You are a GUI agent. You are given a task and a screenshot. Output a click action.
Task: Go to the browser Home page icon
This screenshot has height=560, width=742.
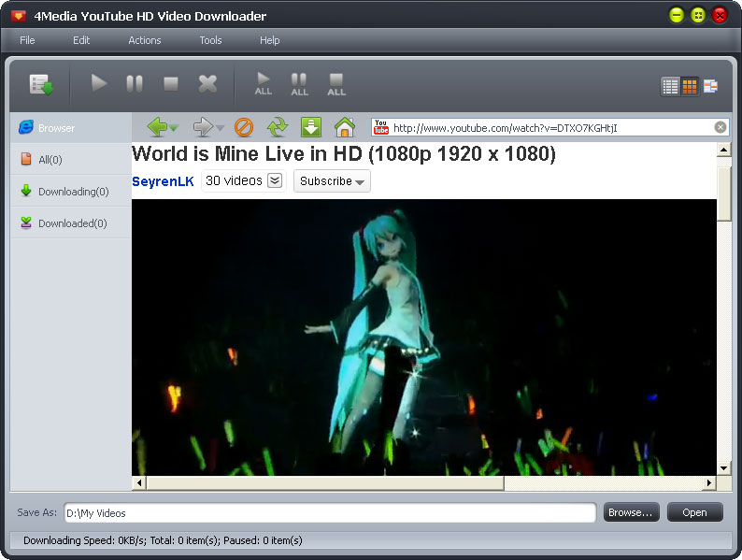pos(344,127)
